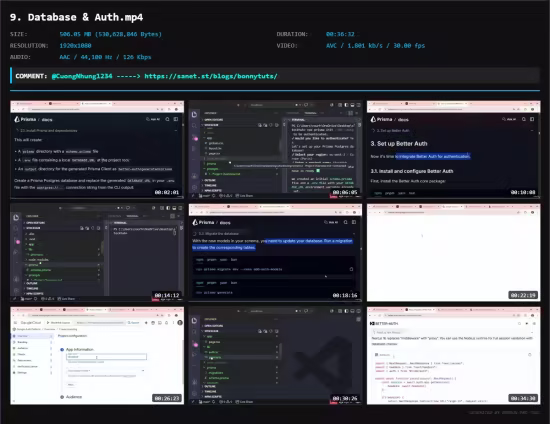Click the @CuongNhung1234 username in comment
550x424 pixels.
pos(82,76)
